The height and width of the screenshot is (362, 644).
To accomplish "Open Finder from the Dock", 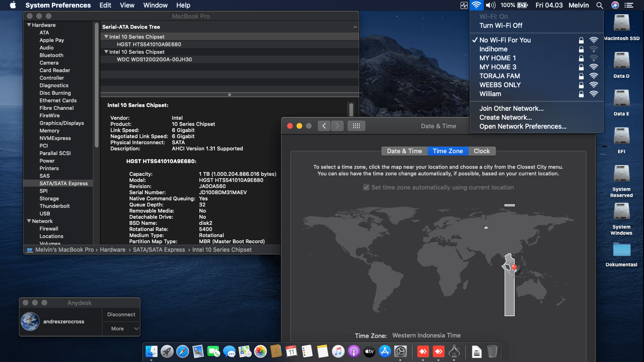I will pos(151,351).
